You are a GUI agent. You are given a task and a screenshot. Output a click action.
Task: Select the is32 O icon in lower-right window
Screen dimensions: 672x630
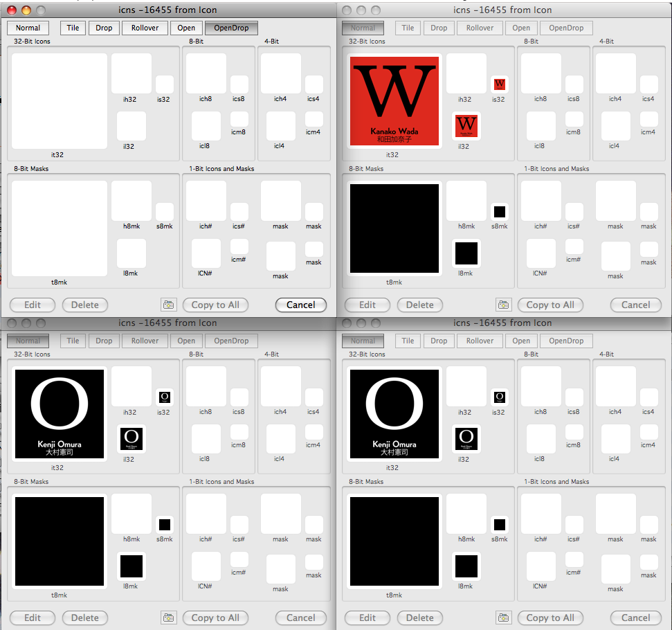click(x=499, y=397)
